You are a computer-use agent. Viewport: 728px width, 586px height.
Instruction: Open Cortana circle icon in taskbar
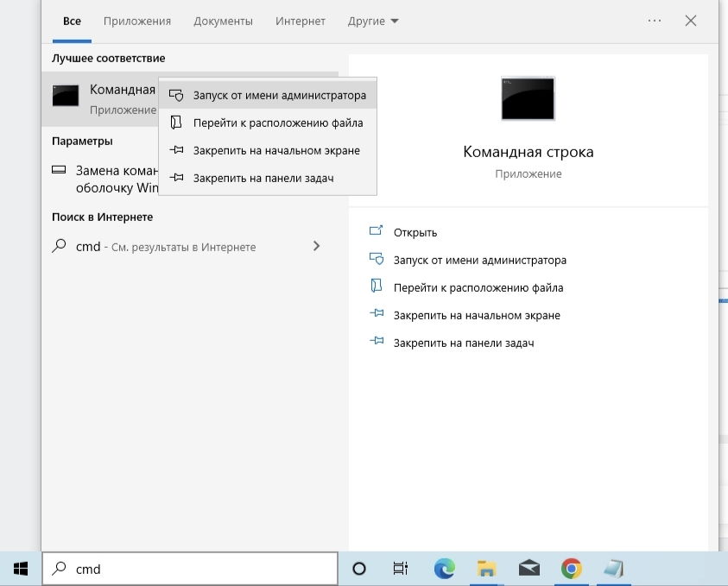359,569
